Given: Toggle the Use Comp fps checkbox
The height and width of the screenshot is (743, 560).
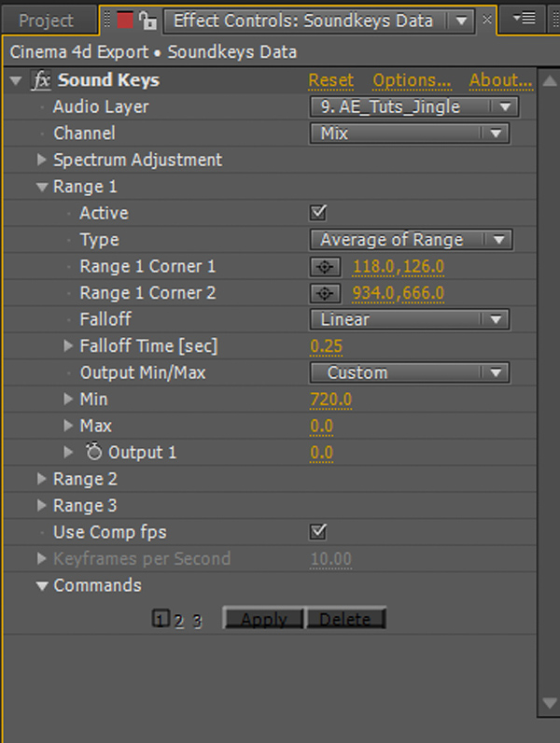Looking at the screenshot, I should point(318,532).
